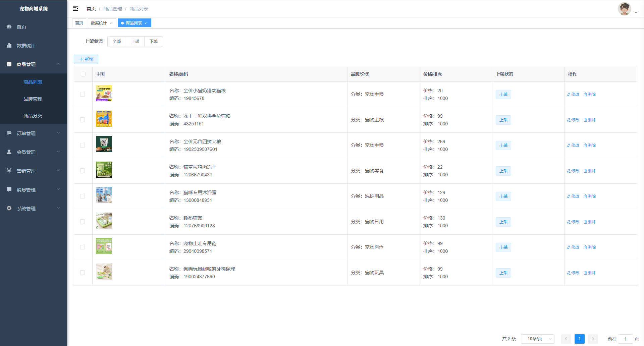The height and width of the screenshot is (346, 644).
Task: Click 修改 edit icon for 睡垫猫窝 row
Action: pyautogui.click(x=569, y=222)
